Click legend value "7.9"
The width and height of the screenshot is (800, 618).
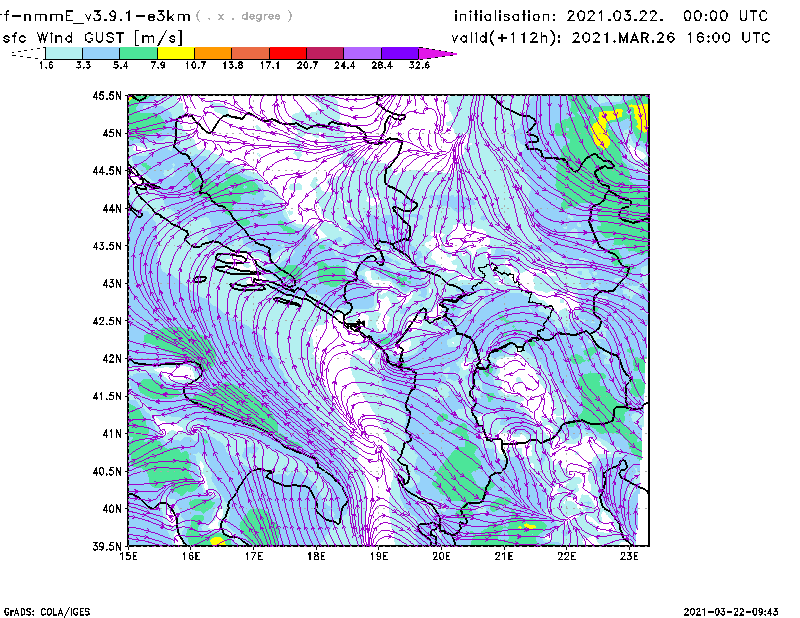pos(158,65)
